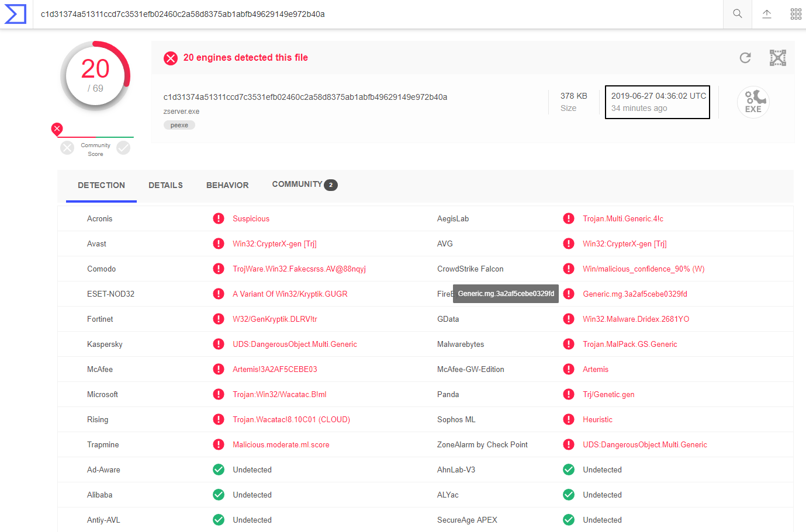Screen dimensions: 806x532
Task: Select TrojWare.Win32.Fakecsrss.AV@88nqyj result
Action: click(x=299, y=269)
